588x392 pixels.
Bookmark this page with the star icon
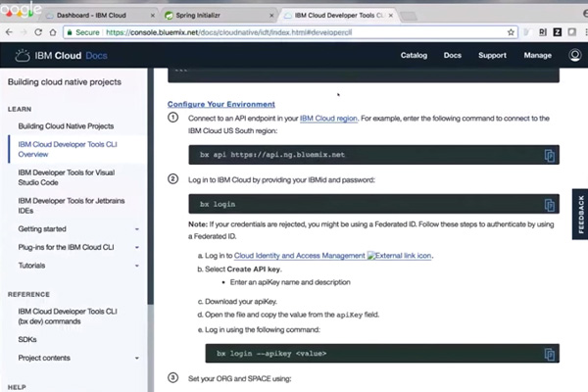511,32
